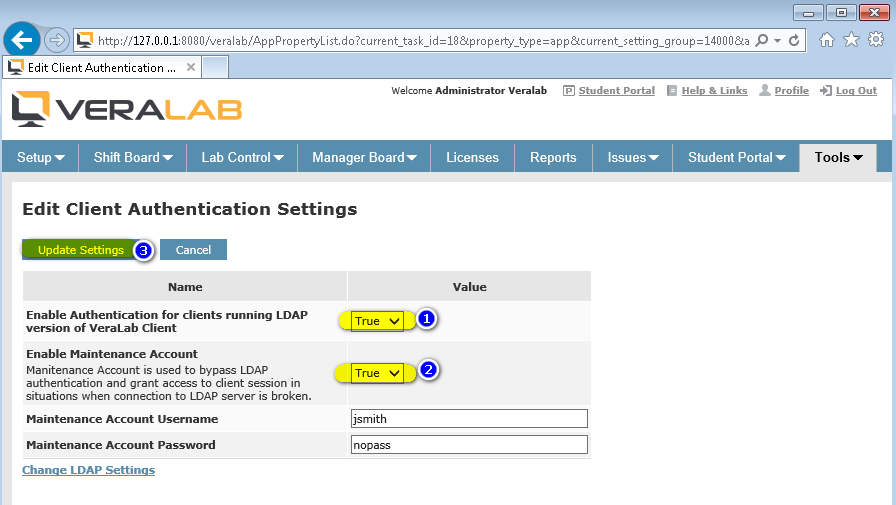This screenshot has width=896, height=505.
Task: Click the Maintenance Account Password field
Action: coord(469,445)
